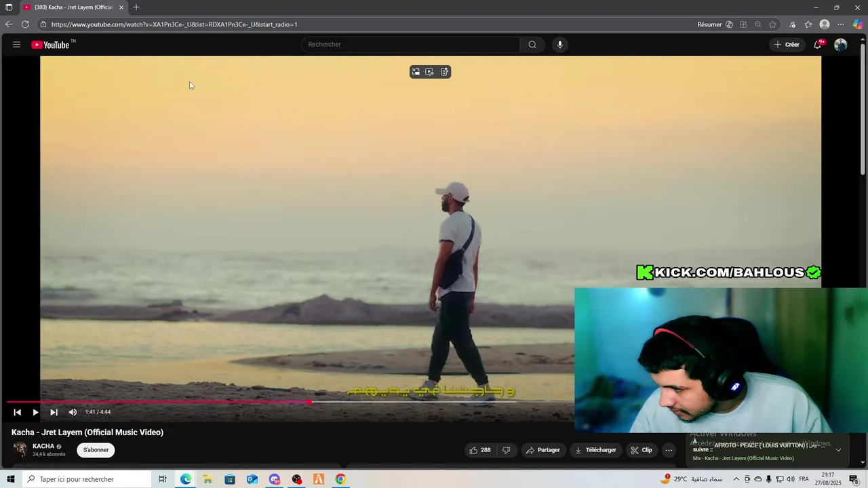Open the 29°C weather widget
This screenshot has width=868, height=488.
[690, 479]
